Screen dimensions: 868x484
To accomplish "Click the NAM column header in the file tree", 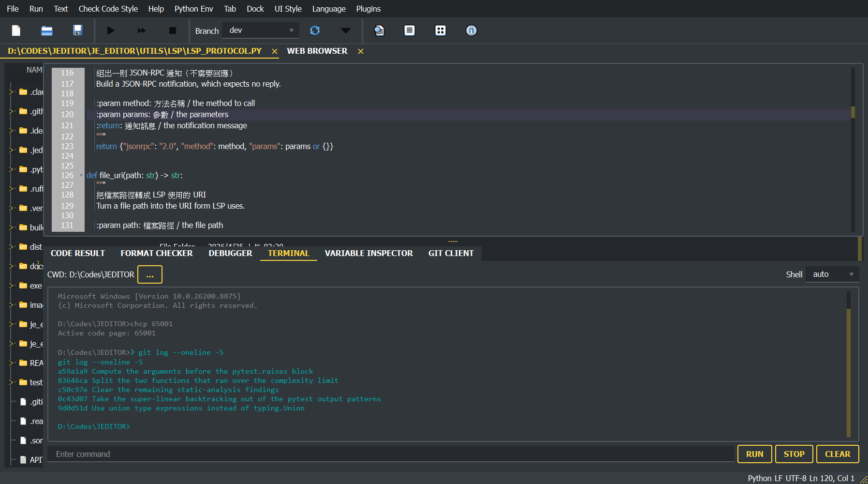I will pyautogui.click(x=34, y=70).
